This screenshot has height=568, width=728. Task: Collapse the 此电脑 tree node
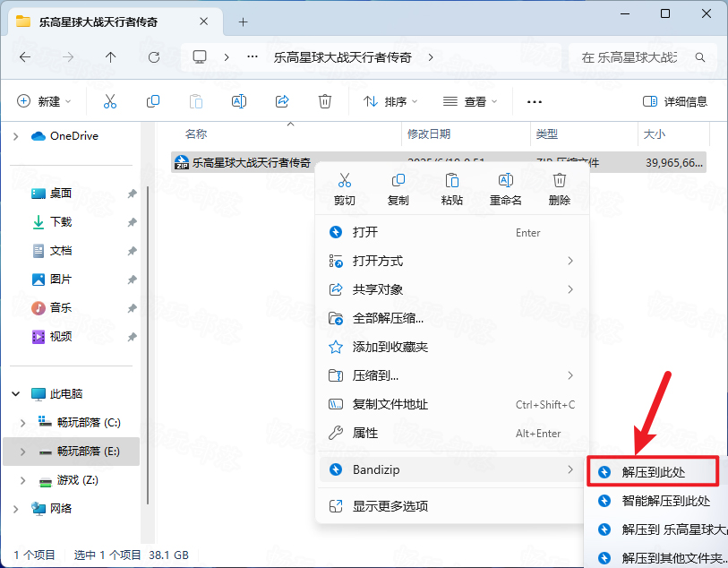[16, 394]
